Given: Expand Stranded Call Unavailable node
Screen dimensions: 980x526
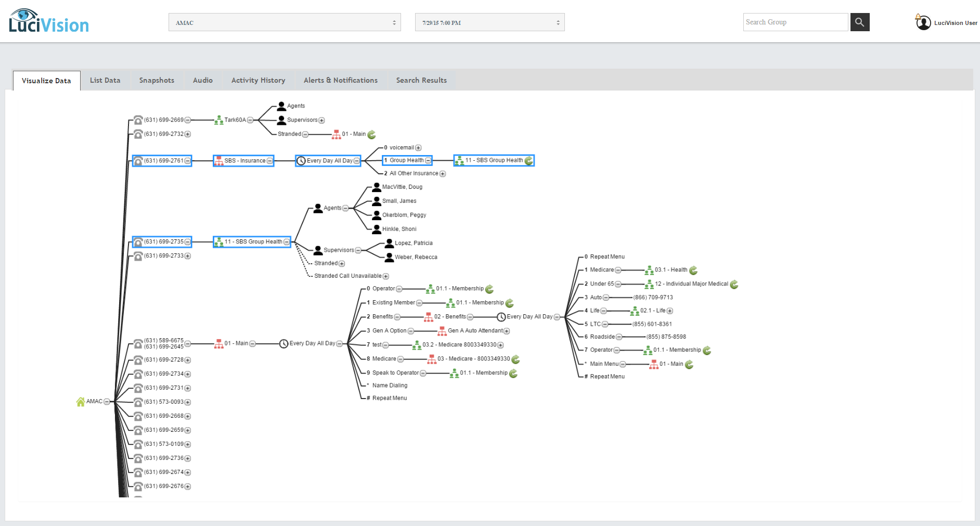Looking at the screenshot, I should click(x=386, y=276).
